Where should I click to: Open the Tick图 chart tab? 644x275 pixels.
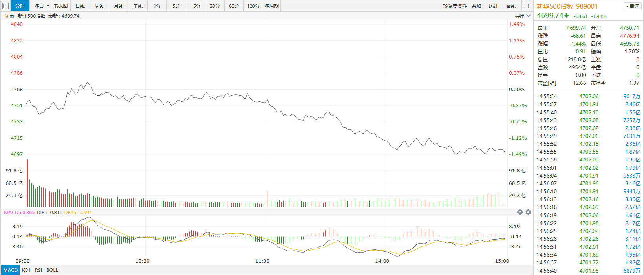coord(61,6)
